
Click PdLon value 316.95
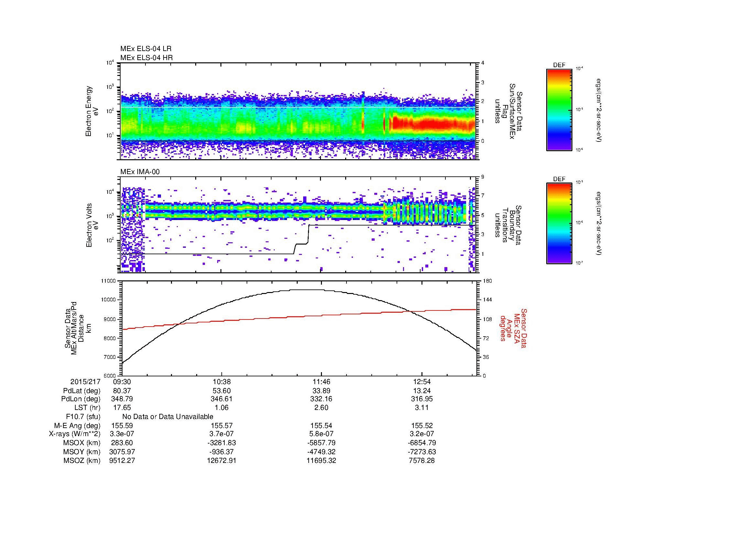tap(422, 399)
